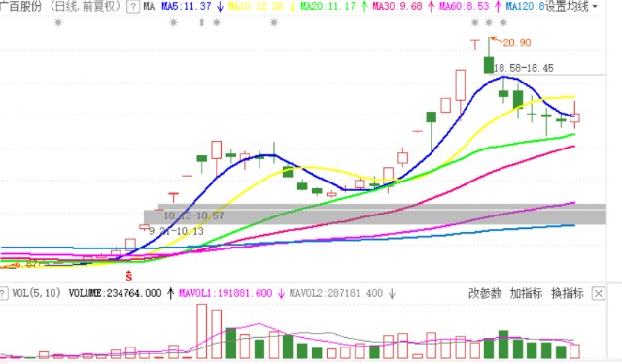Open the help question-mark beside the chart title

(x=133, y=7)
